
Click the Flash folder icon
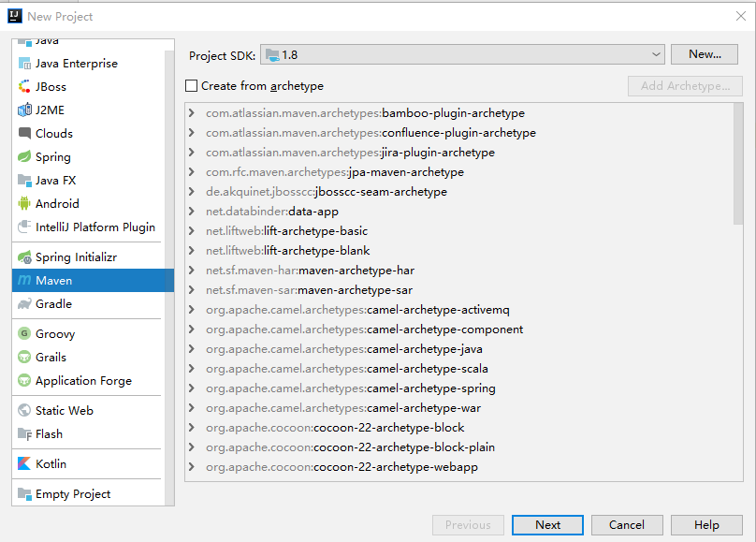(24, 434)
